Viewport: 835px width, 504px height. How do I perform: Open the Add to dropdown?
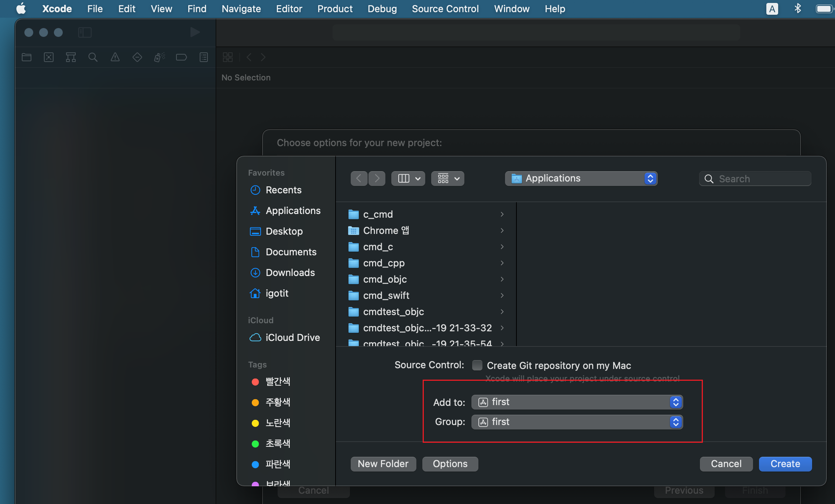pos(577,402)
